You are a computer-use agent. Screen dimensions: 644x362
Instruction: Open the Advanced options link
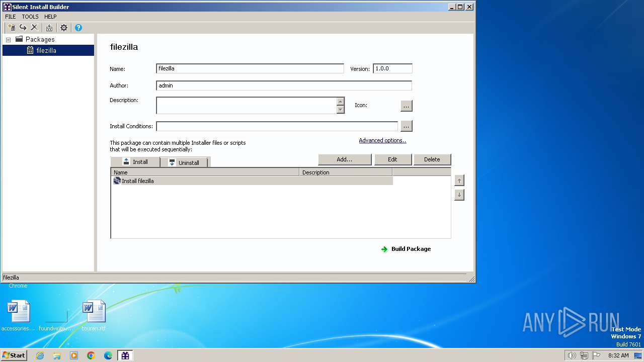point(382,140)
